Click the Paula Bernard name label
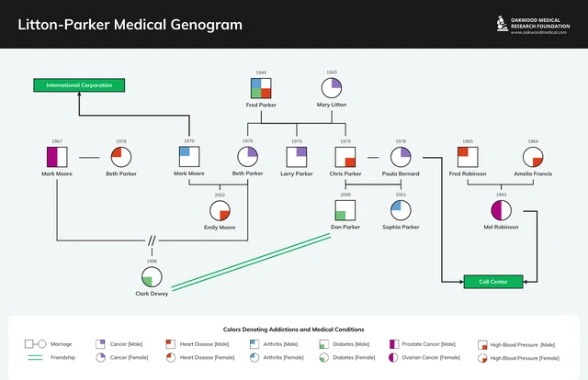The width and height of the screenshot is (588, 380). click(401, 173)
